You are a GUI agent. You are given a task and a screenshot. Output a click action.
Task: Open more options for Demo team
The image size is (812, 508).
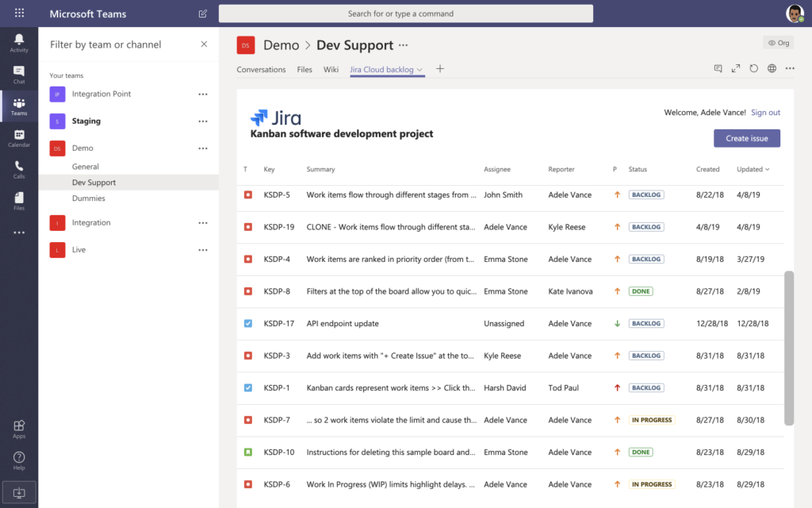[203, 148]
